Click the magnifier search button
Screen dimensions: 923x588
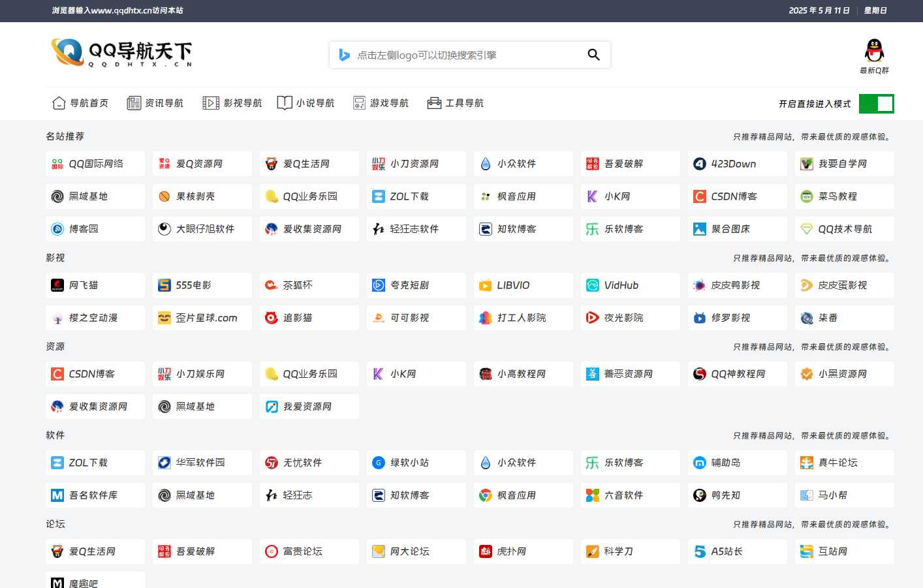pos(593,55)
